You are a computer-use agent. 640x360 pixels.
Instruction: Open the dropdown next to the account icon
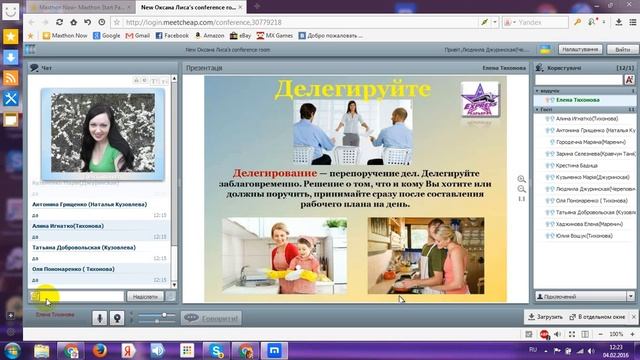604,22
